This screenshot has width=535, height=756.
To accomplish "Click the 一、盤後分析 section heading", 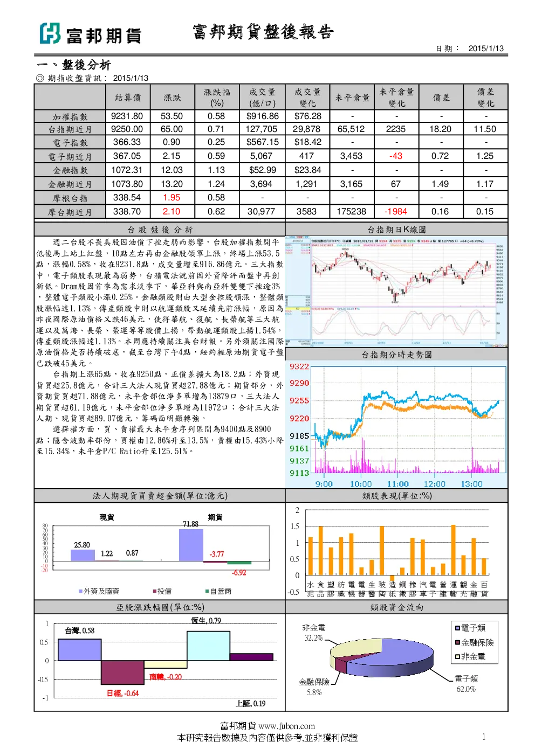I will tap(74, 65).
